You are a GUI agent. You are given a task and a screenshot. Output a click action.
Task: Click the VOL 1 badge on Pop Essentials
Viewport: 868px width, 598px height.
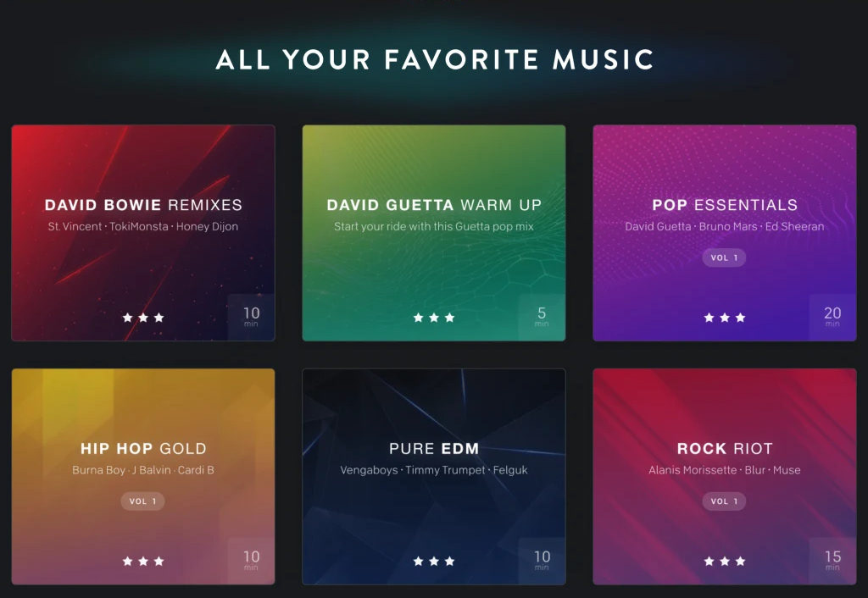pos(724,257)
